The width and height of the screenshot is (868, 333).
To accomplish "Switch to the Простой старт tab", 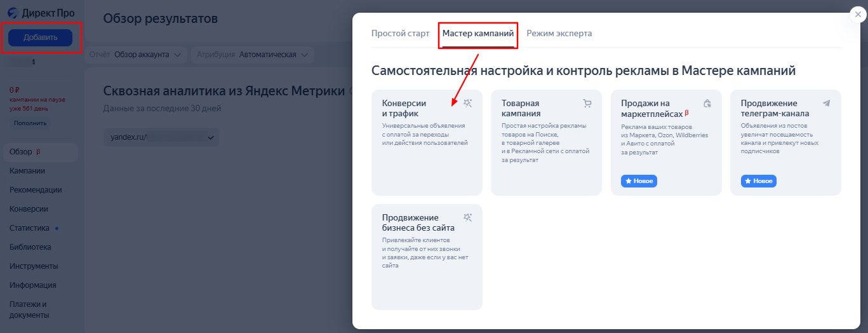I will tap(400, 34).
